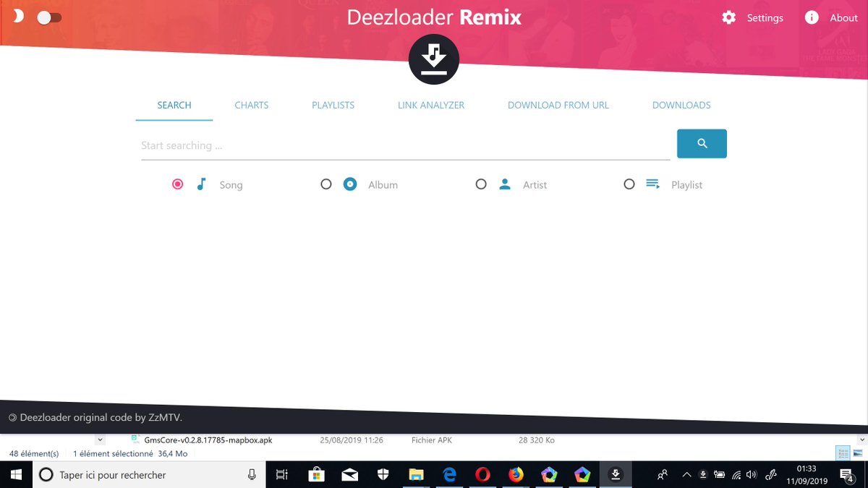Open Task View on taskbar
This screenshot has width=868, height=488.
282,475
